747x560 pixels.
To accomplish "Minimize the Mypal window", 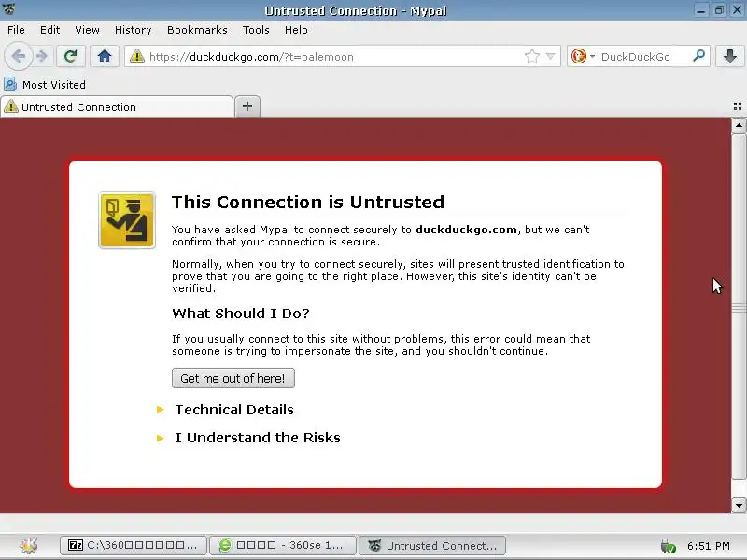I will click(x=701, y=10).
